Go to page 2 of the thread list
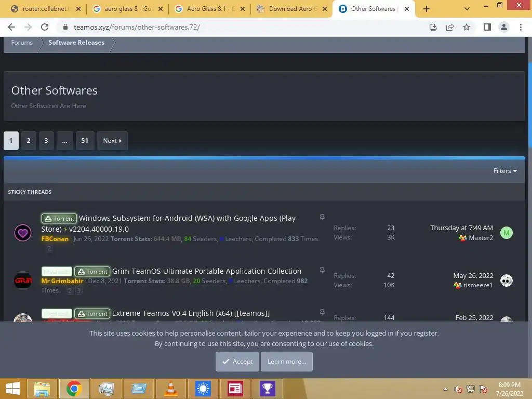This screenshot has width=532, height=399. point(29,140)
